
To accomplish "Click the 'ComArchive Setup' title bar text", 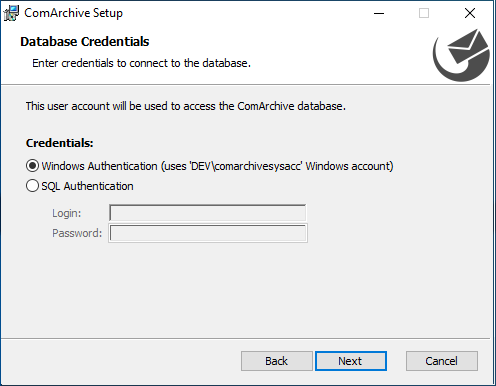I will click(x=74, y=13).
